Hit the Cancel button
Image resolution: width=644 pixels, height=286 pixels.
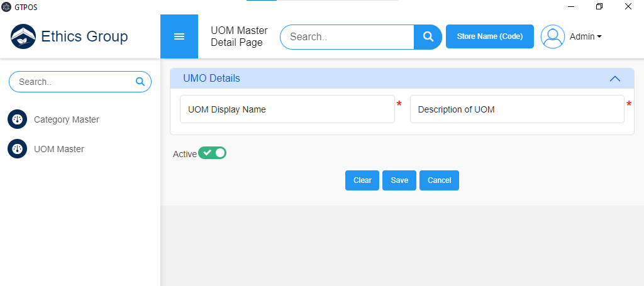pos(439,180)
